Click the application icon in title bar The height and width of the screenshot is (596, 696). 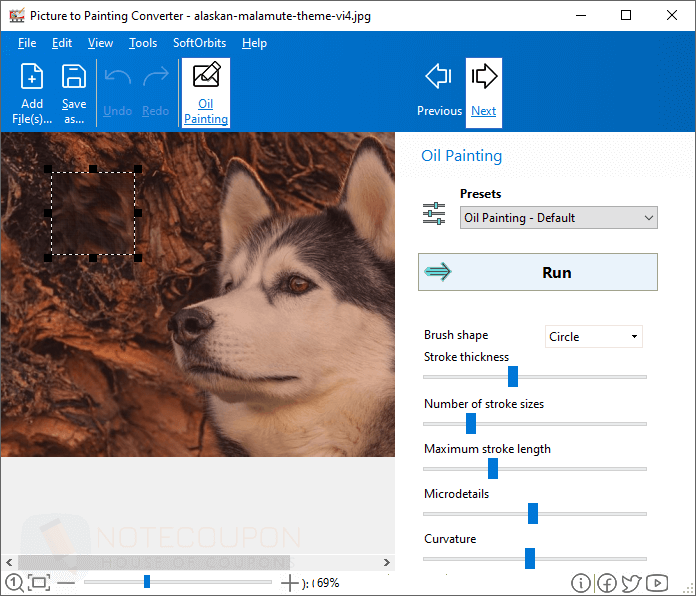(17, 16)
